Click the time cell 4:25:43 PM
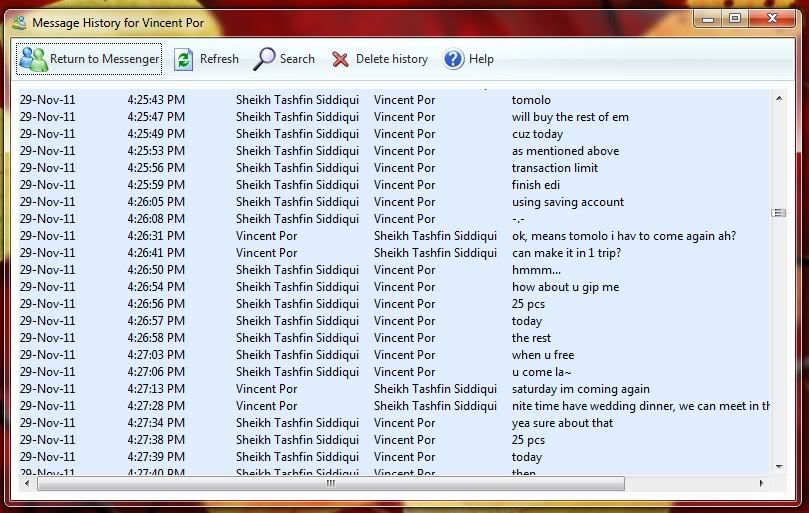This screenshot has width=809, height=513. tap(156, 100)
